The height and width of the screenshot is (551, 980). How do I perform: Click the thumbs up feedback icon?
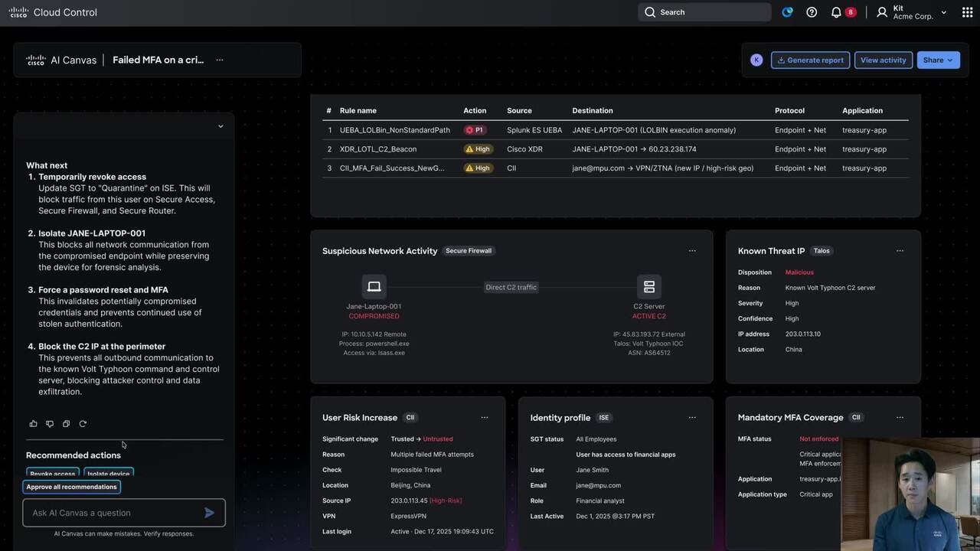(33, 424)
